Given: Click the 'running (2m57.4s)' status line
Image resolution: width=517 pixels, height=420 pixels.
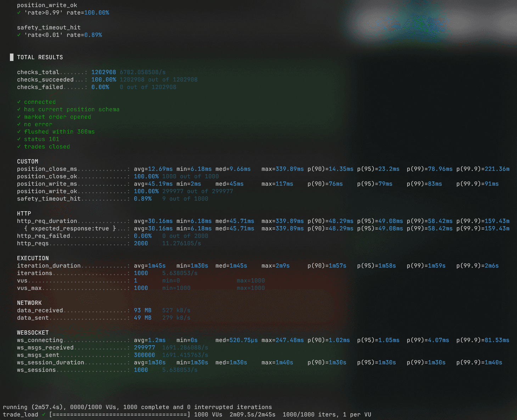Looking at the screenshot, I should pyautogui.click(x=137, y=407).
